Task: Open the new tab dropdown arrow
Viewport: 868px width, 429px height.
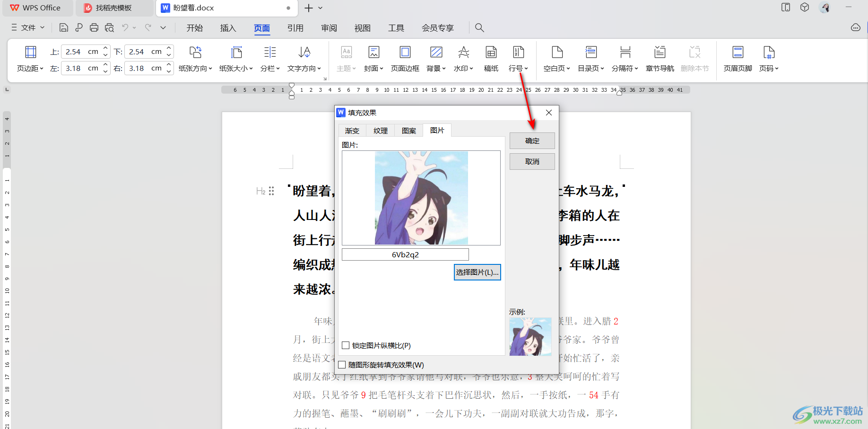Action: [321, 8]
